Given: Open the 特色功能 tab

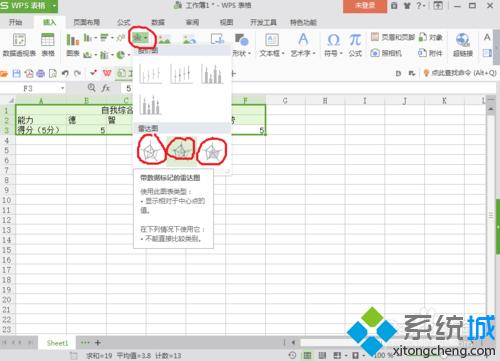Looking at the screenshot, I should [x=303, y=22].
